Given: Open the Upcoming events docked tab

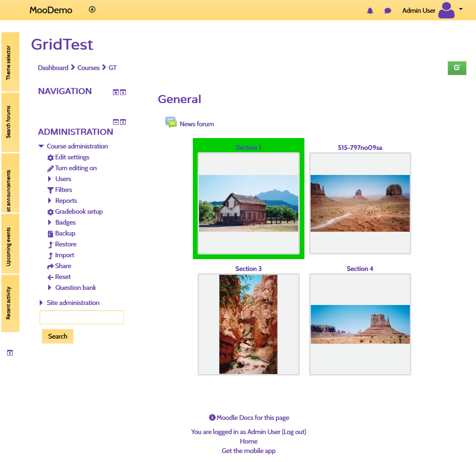Looking at the screenshot, I should click(x=10, y=244).
